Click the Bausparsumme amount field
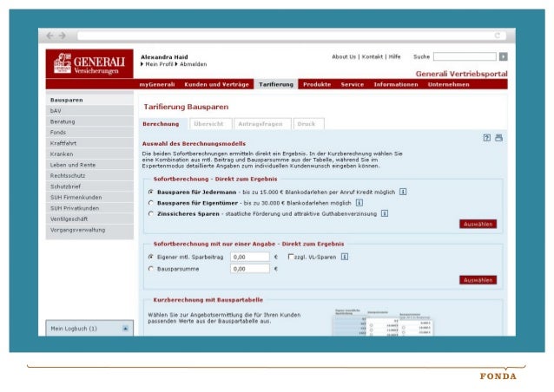 250,269
